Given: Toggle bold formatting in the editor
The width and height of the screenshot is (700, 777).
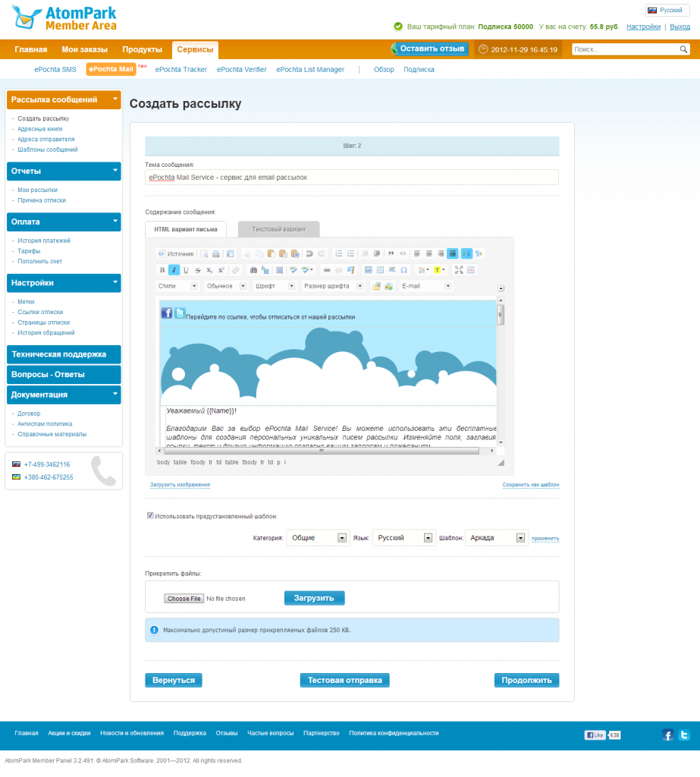Looking at the screenshot, I should click(x=162, y=270).
